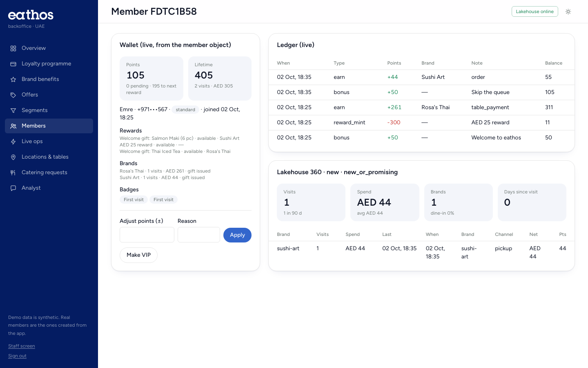588x368 pixels.
Task: Click the Brand benefits star icon
Action: [x=13, y=79]
